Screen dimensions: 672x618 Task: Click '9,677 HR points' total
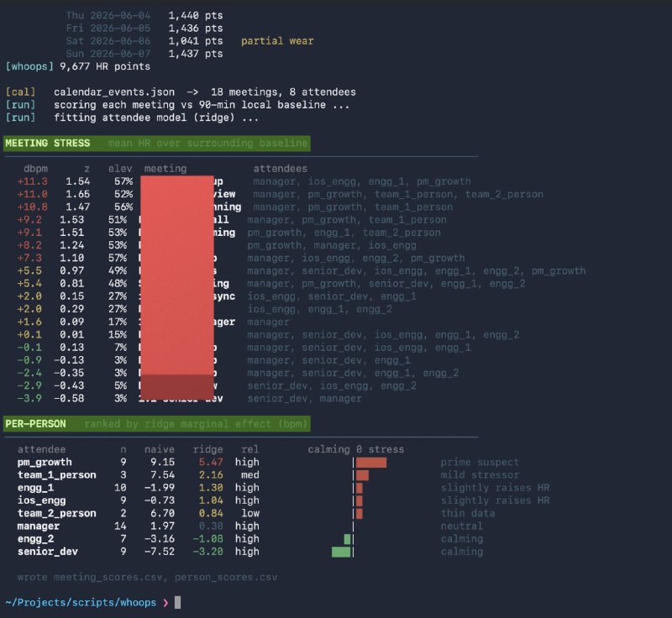(105, 66)
